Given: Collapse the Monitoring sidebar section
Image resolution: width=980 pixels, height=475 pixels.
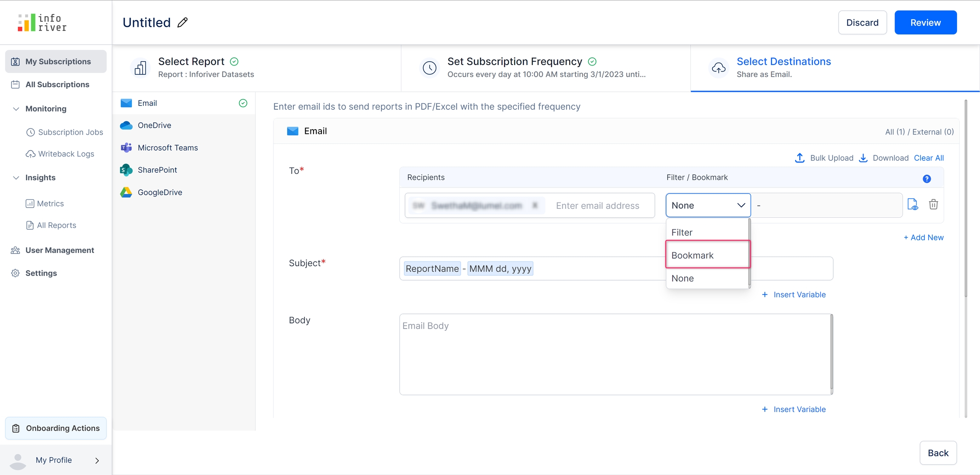Looking at the screenshot, I should pyautogui.click(x=16, y=108).
